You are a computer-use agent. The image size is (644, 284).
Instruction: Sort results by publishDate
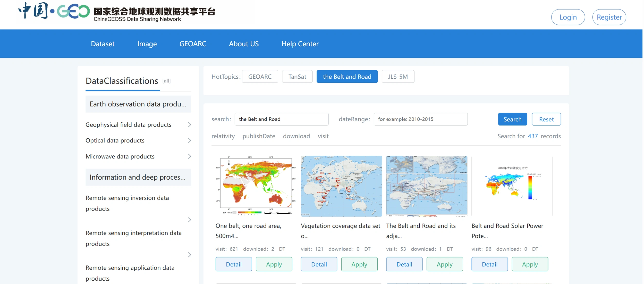259,136
